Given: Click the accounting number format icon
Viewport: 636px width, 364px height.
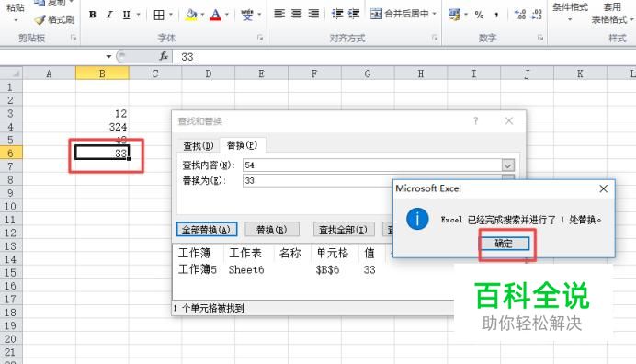Looking at the screenshot, I should (454, 15).
